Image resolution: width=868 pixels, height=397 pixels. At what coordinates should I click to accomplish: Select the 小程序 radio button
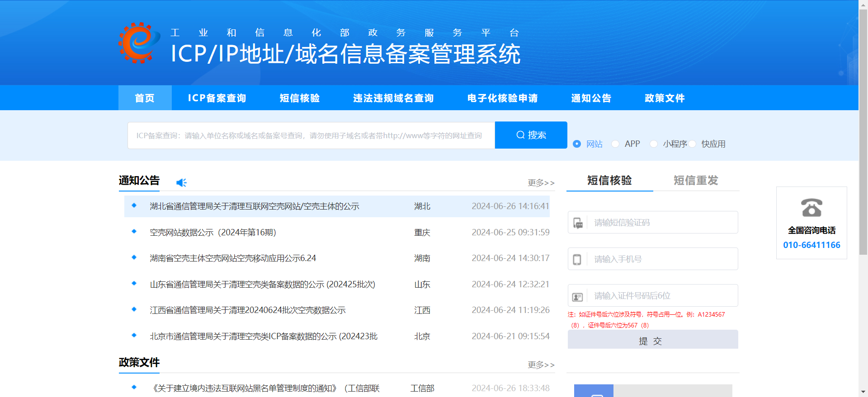pos(654,144)
